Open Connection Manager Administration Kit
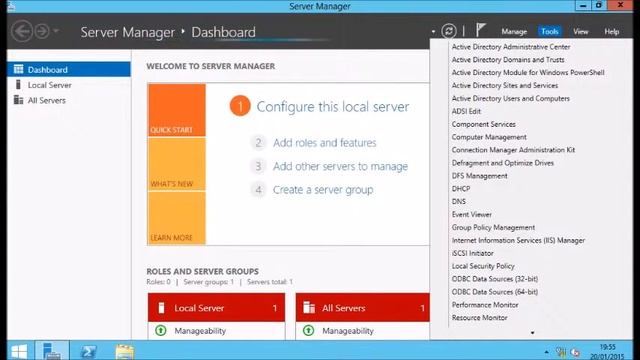The height and width of the screenshot is (360, 640). [513, 150]
